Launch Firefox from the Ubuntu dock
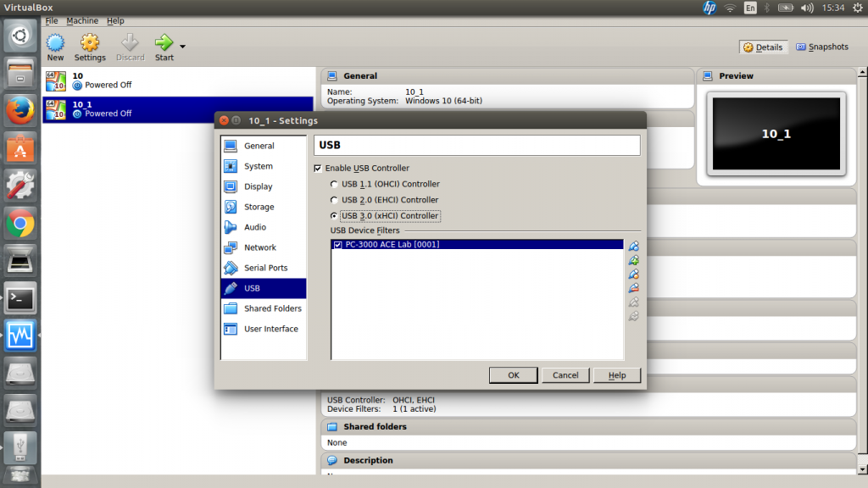 (20, 110)
